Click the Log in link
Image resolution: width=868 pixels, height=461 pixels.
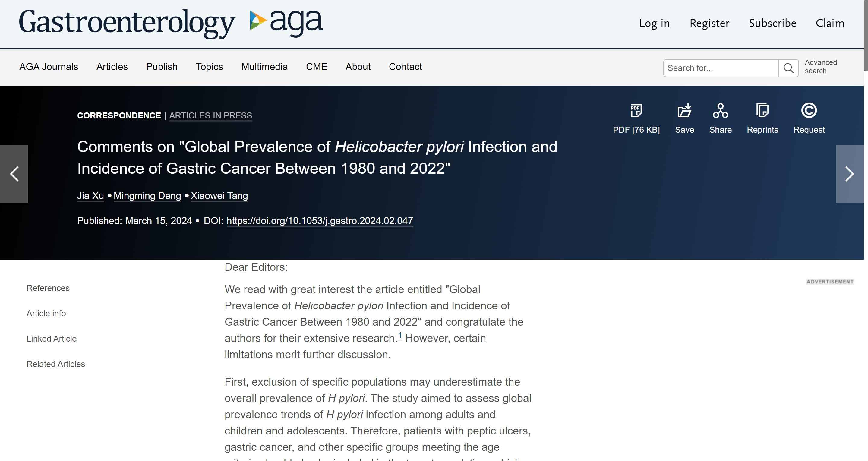point(654,23)
